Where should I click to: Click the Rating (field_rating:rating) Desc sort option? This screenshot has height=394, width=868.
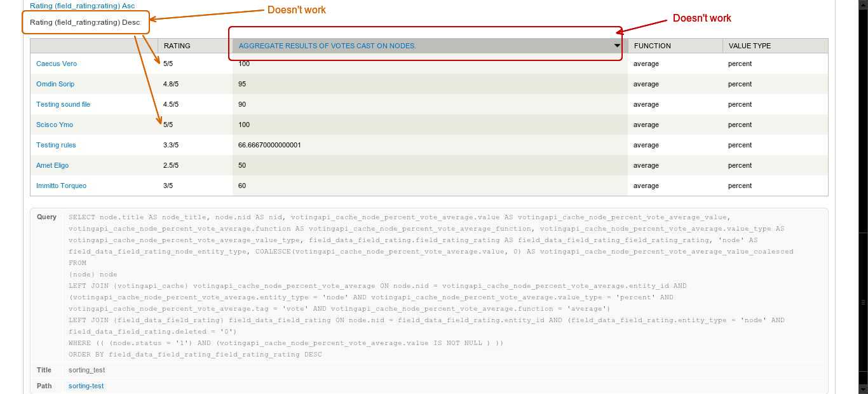point(85,22)
